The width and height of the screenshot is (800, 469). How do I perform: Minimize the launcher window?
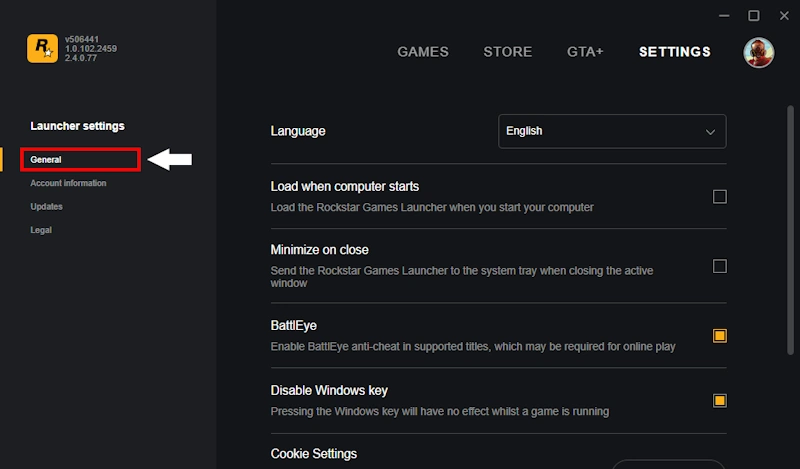[724, 16]
